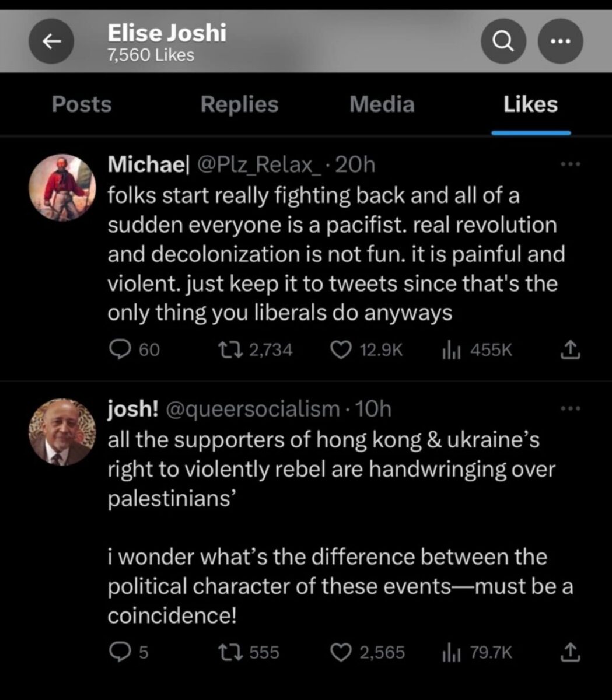Open the header three-dot options button
This screenshot has width=612, height=700.
click(x=559, y=41)
